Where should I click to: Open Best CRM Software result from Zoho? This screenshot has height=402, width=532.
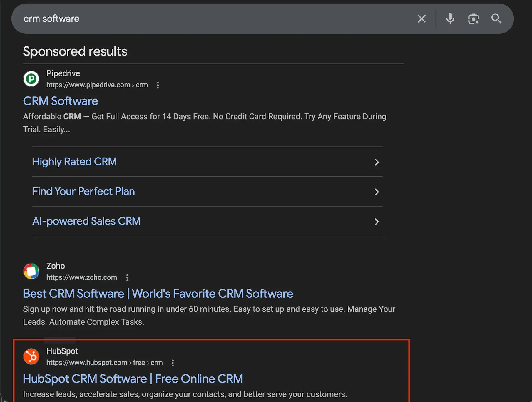point(158,293)
